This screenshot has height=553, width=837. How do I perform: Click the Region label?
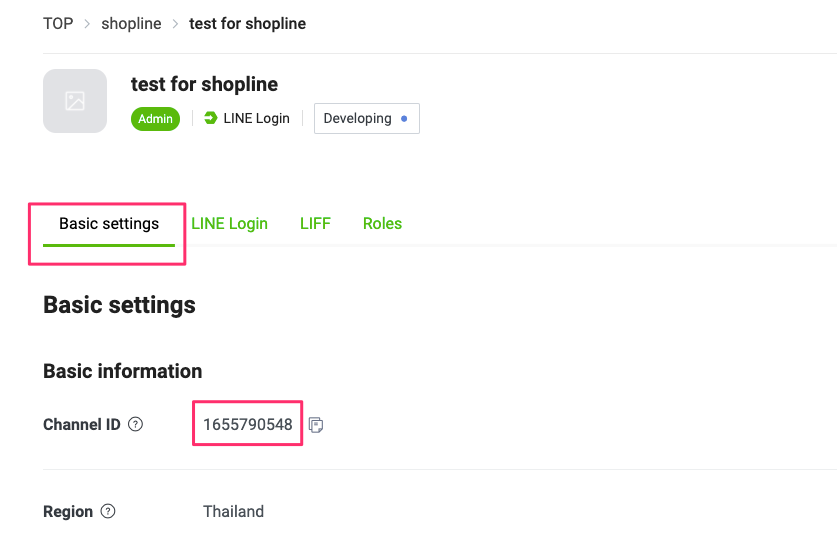(68, 511)
